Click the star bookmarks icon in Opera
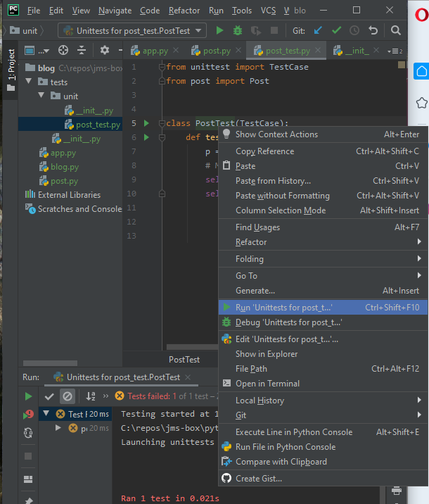Image resolution: width=429 pixels, height=504 pixels. click(421, 103)
